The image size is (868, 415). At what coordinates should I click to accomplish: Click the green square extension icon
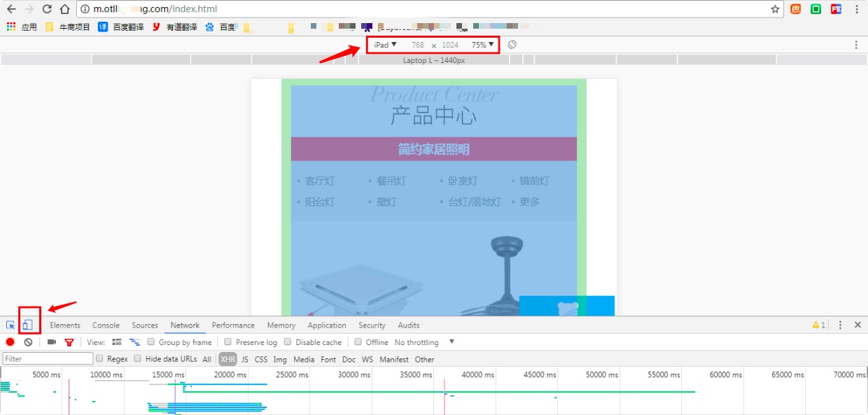[816, 9]
